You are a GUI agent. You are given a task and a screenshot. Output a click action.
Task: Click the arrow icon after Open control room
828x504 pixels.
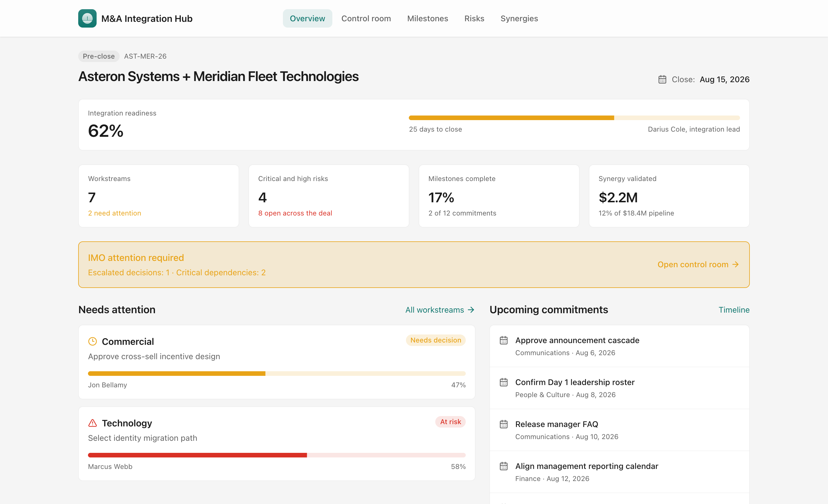(736, 265)
